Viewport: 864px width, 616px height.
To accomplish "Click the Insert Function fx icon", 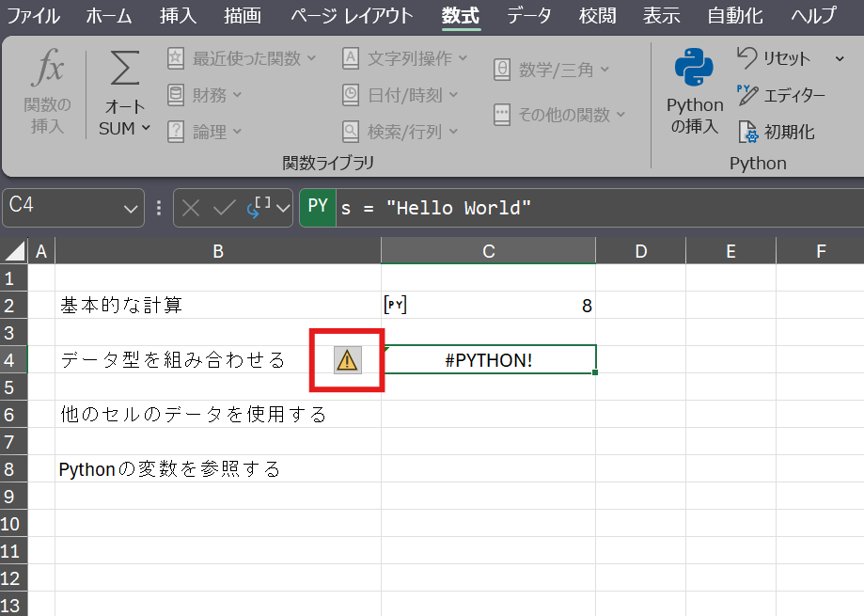I will click(x=47, y=71).
